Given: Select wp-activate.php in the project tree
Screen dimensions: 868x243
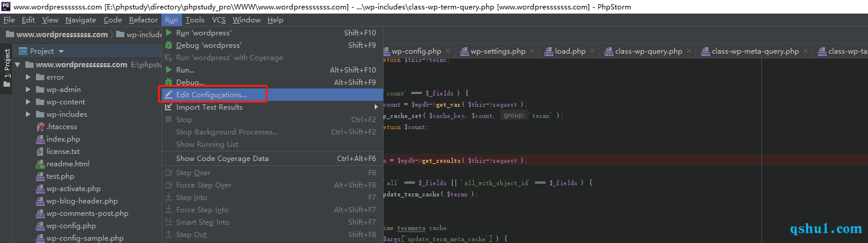Looking at the screenshot, I should 74,189.
